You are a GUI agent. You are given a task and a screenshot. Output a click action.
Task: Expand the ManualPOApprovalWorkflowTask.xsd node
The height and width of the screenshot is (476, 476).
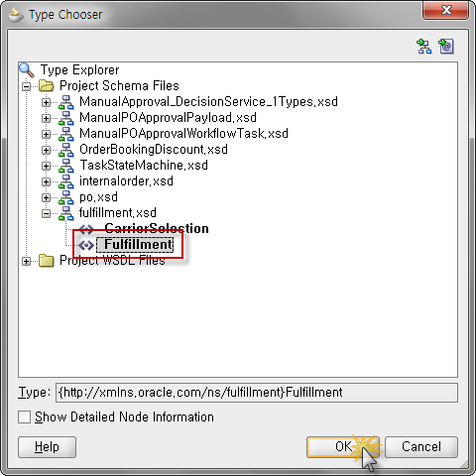pyautogui.click(x=46, y=134)
